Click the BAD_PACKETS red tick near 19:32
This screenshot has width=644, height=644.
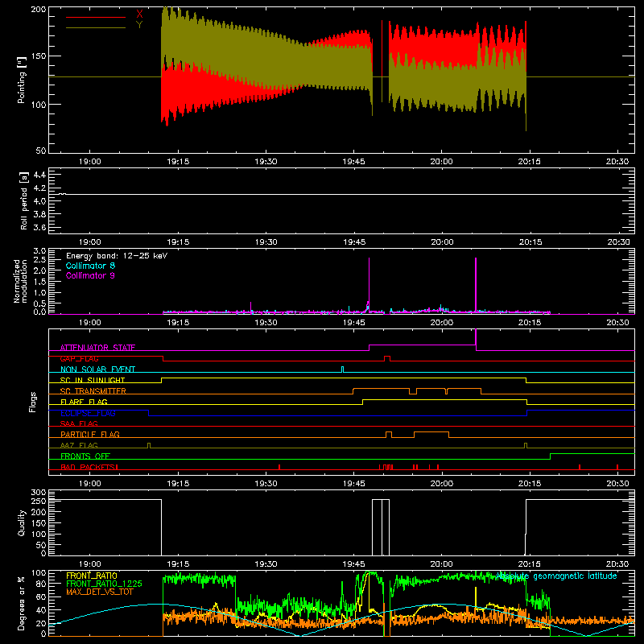279,467
